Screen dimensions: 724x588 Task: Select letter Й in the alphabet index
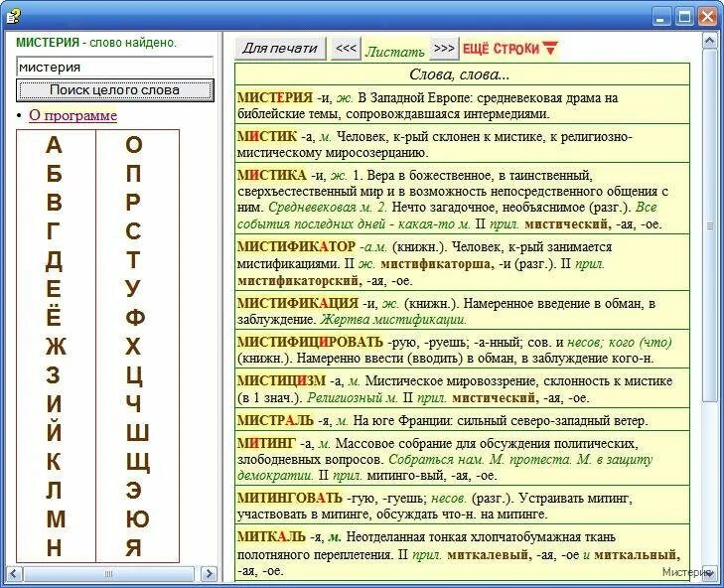point(54,431)
